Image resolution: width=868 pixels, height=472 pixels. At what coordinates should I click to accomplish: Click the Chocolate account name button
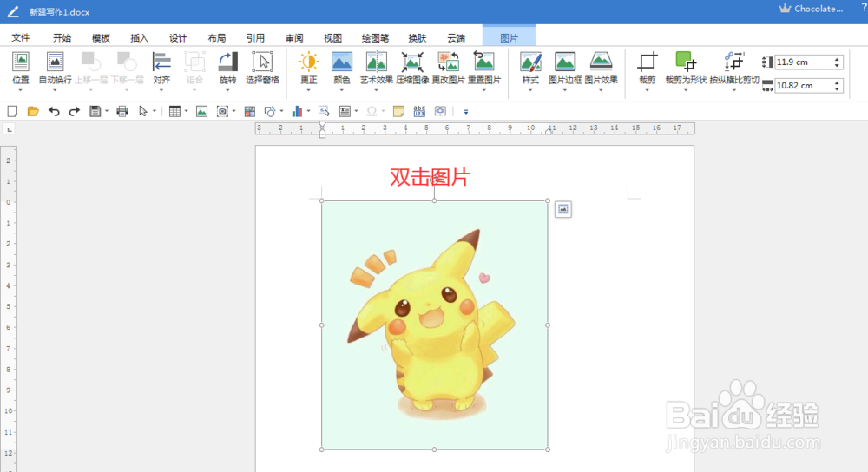coord(811,9)
